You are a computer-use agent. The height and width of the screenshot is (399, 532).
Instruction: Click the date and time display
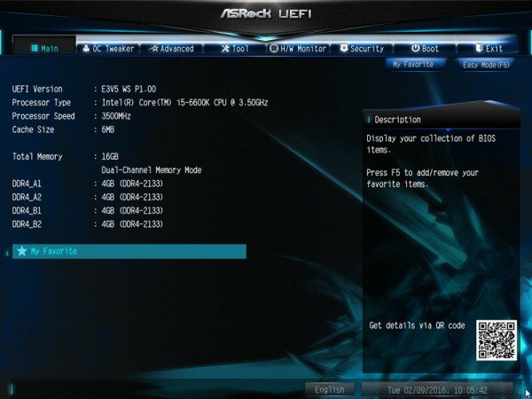tap(437, 389)
